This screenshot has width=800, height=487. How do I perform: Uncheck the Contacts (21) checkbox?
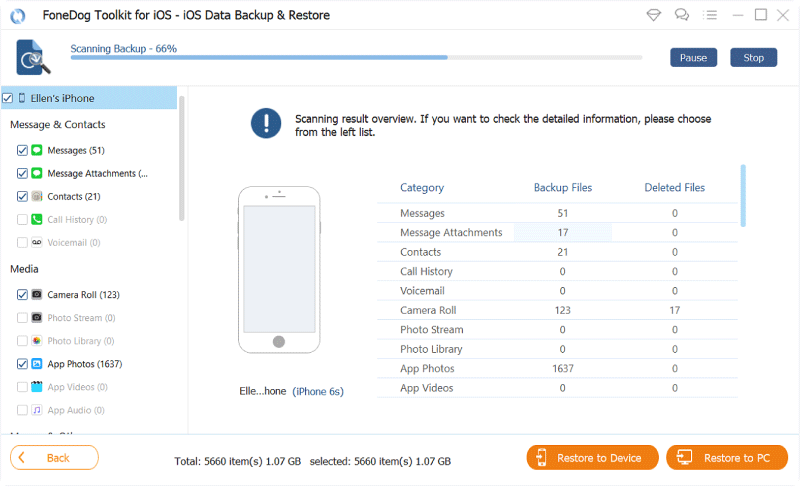click(22, 196)
